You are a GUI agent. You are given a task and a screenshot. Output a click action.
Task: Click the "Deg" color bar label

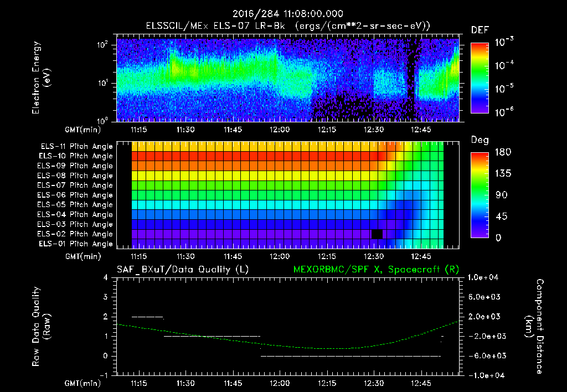pyautogui.click(x=480, y=140)
